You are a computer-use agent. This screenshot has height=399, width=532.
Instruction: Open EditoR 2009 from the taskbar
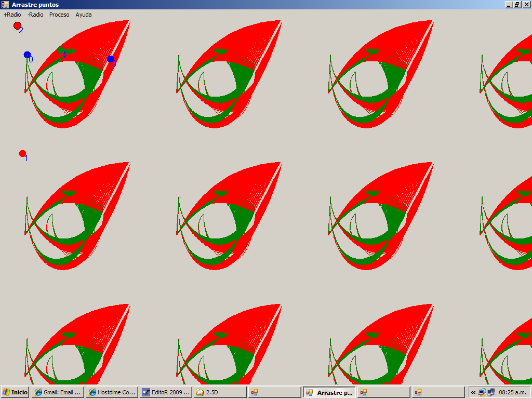pyautogui.click(x=166, y=392)
